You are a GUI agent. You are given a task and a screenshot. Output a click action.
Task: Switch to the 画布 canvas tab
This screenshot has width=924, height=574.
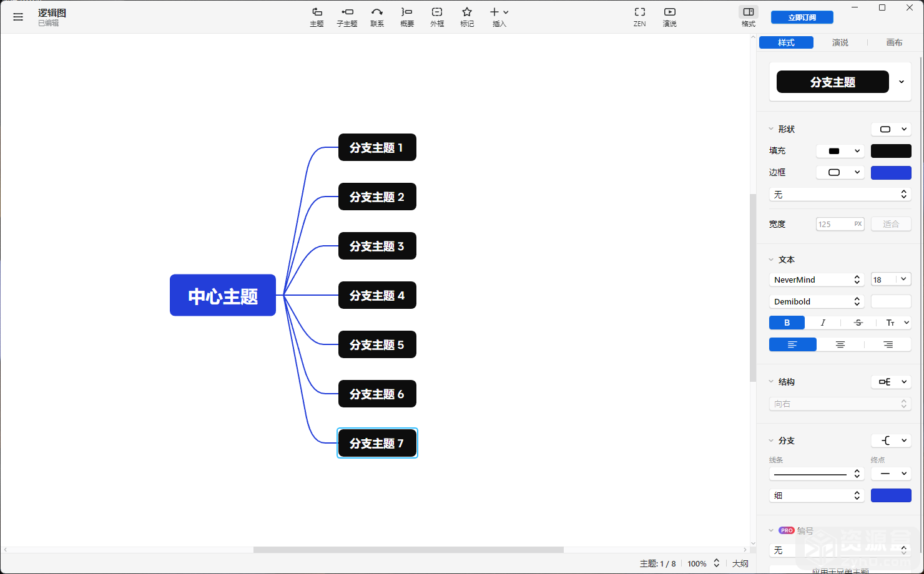click(894, 42)
